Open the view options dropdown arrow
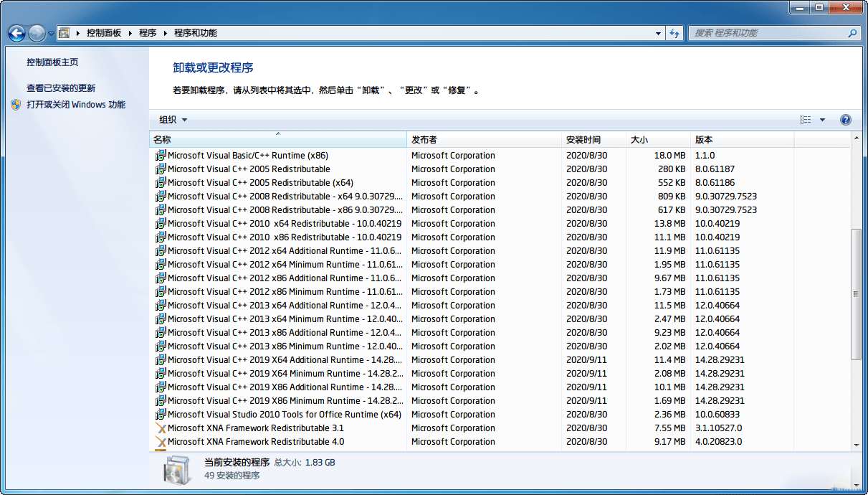Screen dimensions: 868x495 coord(822,120)
